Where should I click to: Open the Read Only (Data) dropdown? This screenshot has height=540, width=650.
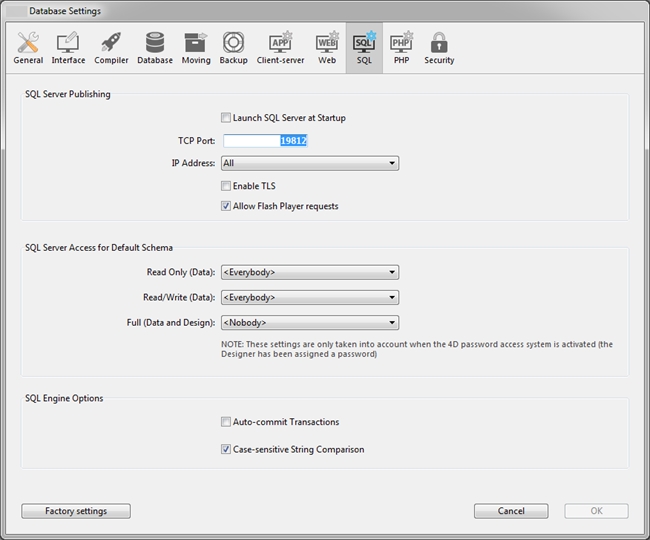309,272
